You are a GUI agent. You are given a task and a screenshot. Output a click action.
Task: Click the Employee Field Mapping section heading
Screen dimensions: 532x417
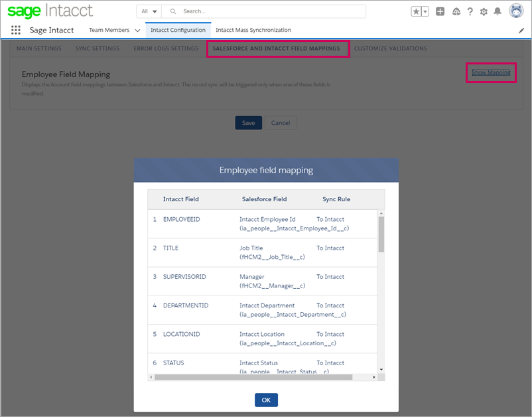coord(66,74)
